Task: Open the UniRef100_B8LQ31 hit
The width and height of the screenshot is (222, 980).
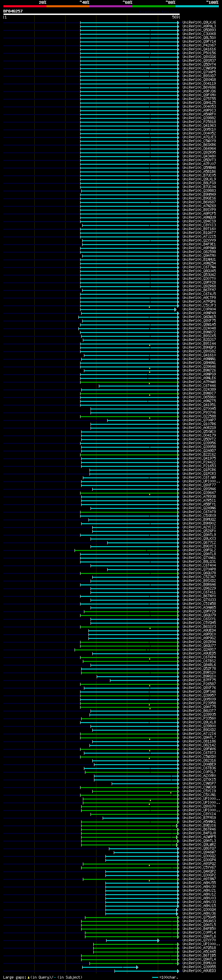Action: [x=199, y=561]
